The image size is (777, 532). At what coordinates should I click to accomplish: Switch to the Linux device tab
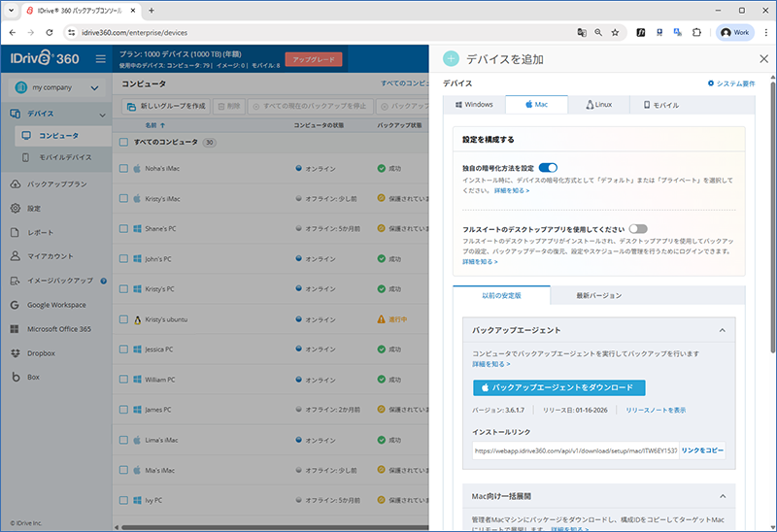(x=599, y=104)
